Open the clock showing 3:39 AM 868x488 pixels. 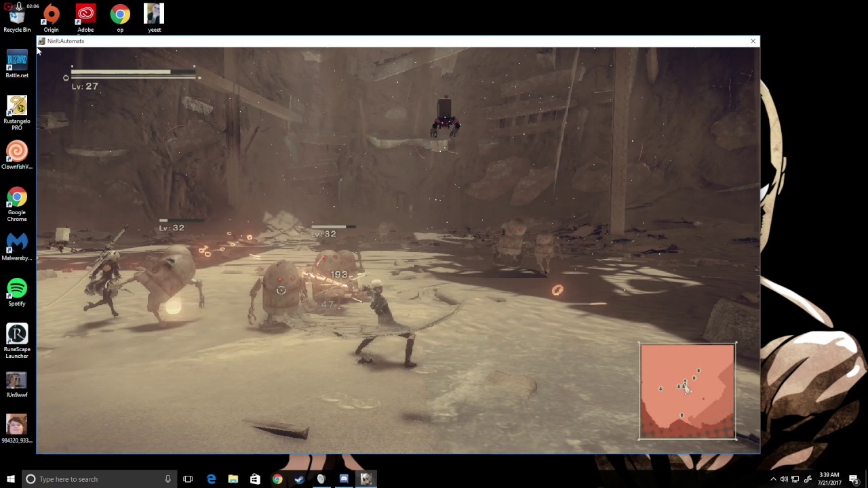[x=829, y=479]
